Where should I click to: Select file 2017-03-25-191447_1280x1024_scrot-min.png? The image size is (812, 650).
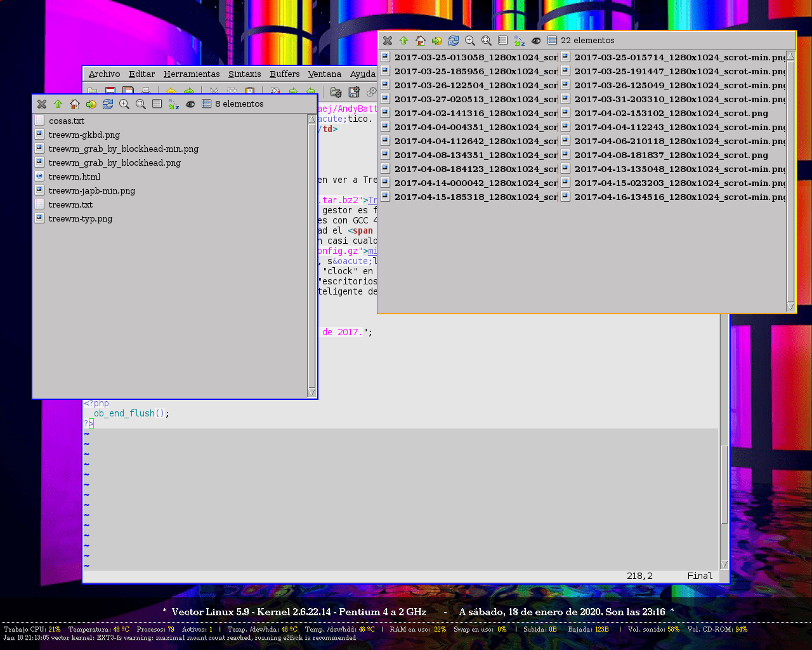coord(673,71)
